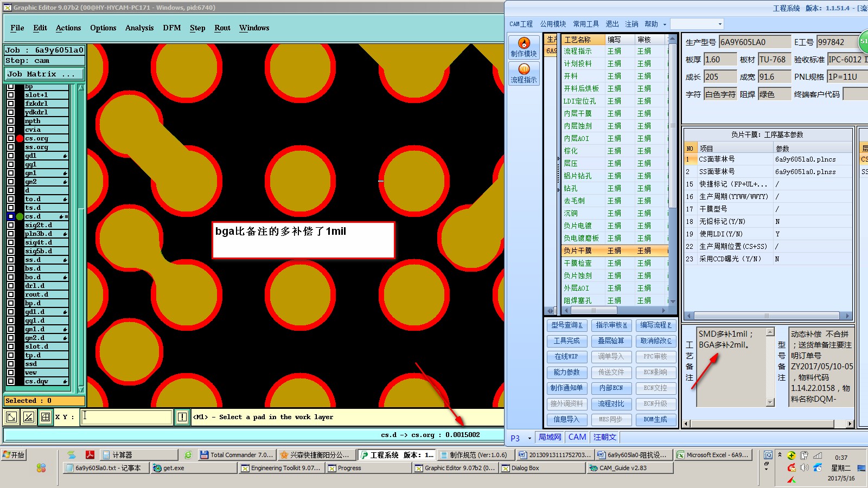Open the 流程指示 process icon
Viewport: 868px width, 488px height.
point(524,73)
